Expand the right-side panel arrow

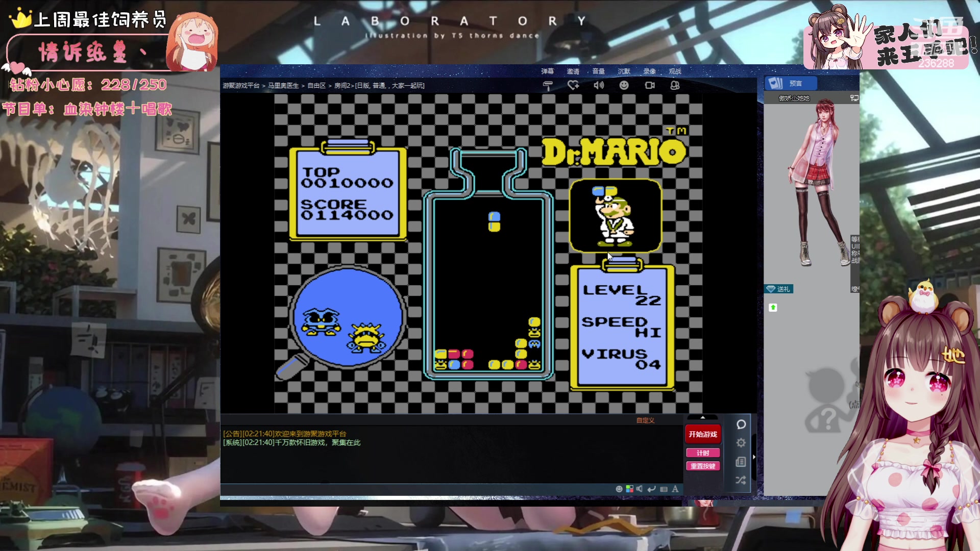[x=754, y=457]
